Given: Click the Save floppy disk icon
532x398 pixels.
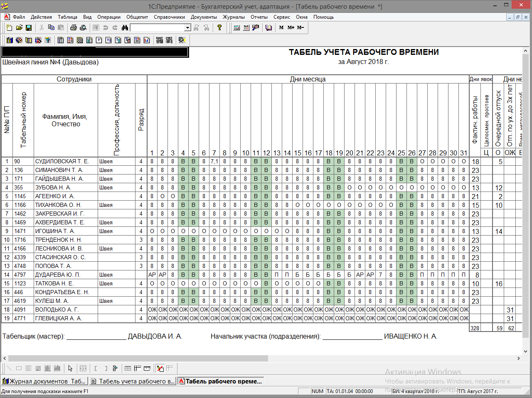Looking at the screenshot, I should tap(29, 28).
